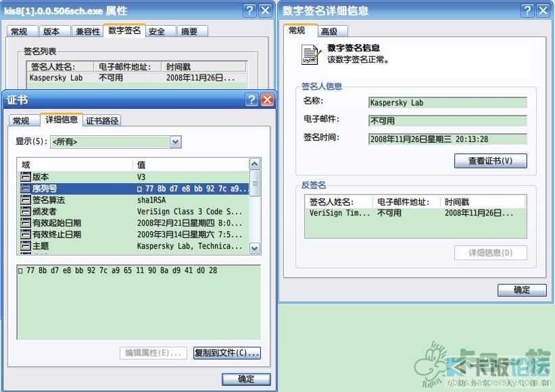Click help button in 数字签名详细信息 title bar

527,10
